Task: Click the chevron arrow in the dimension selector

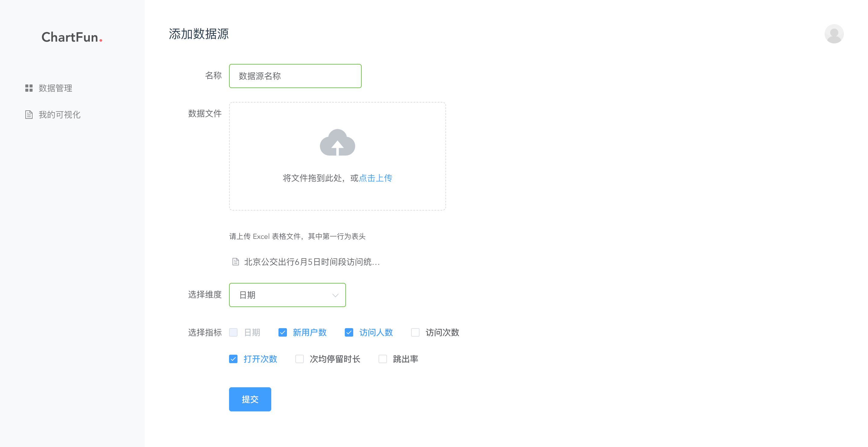Action: pyautogui.click(x=335, y=295)
